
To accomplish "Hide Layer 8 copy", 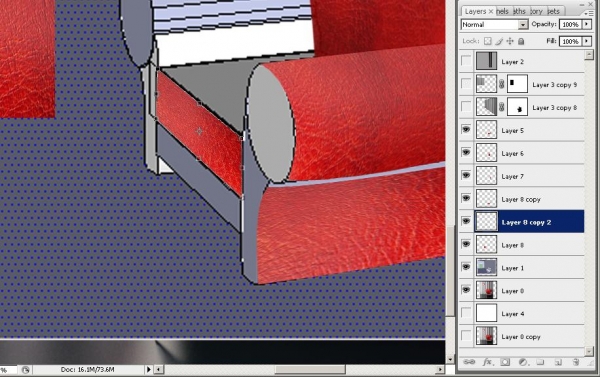I will 466,199.
